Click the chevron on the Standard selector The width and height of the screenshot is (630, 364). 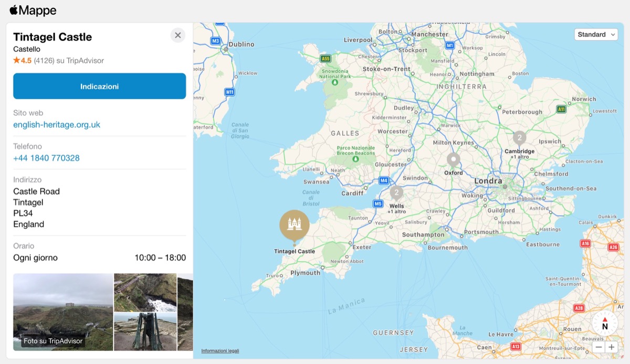coord(612,35)
